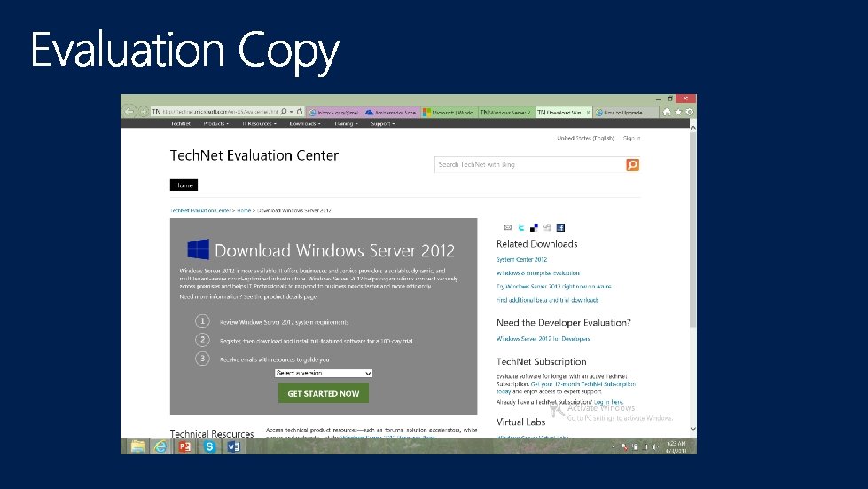Open Skype from the taskbar

tap(209, 446)
